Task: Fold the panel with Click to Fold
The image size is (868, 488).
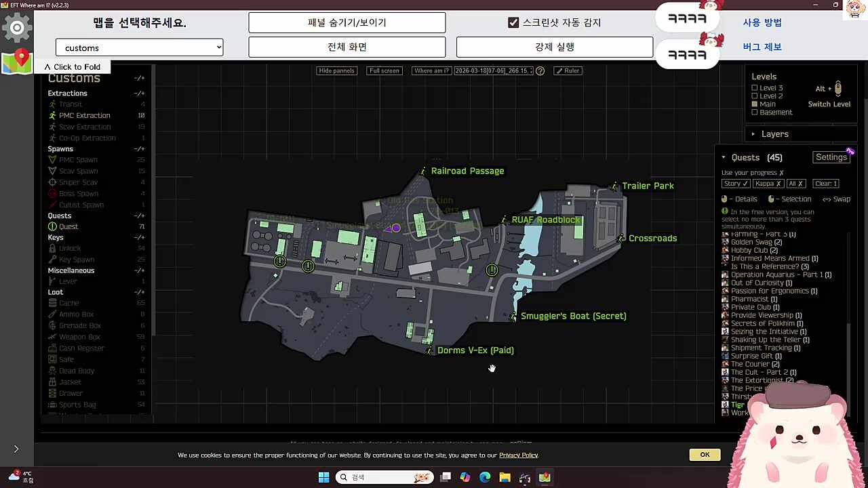Action: point(72,67)
